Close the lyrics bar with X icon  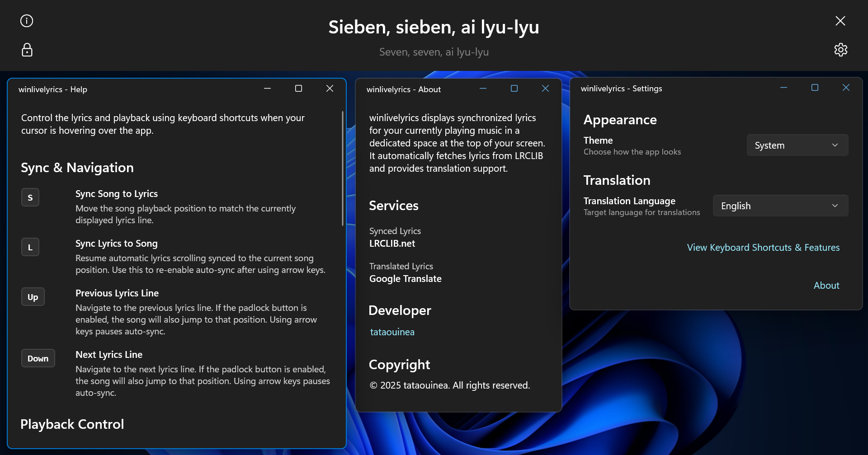[840, 21]
